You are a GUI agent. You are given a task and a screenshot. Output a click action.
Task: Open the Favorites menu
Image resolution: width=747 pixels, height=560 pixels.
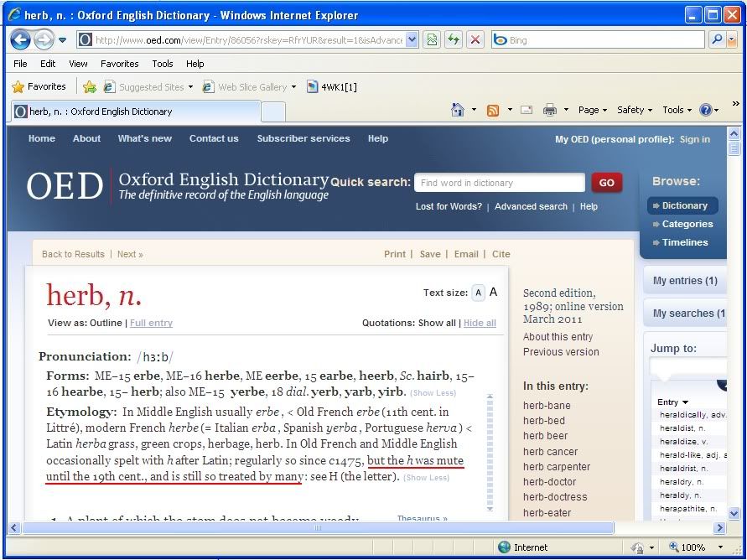click(120, 64)
